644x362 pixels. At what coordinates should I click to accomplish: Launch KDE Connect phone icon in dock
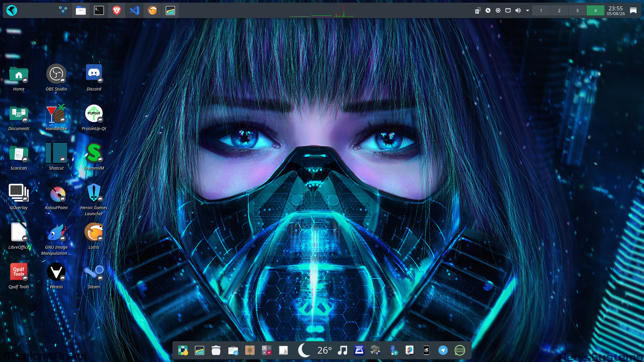coord(426,350)
